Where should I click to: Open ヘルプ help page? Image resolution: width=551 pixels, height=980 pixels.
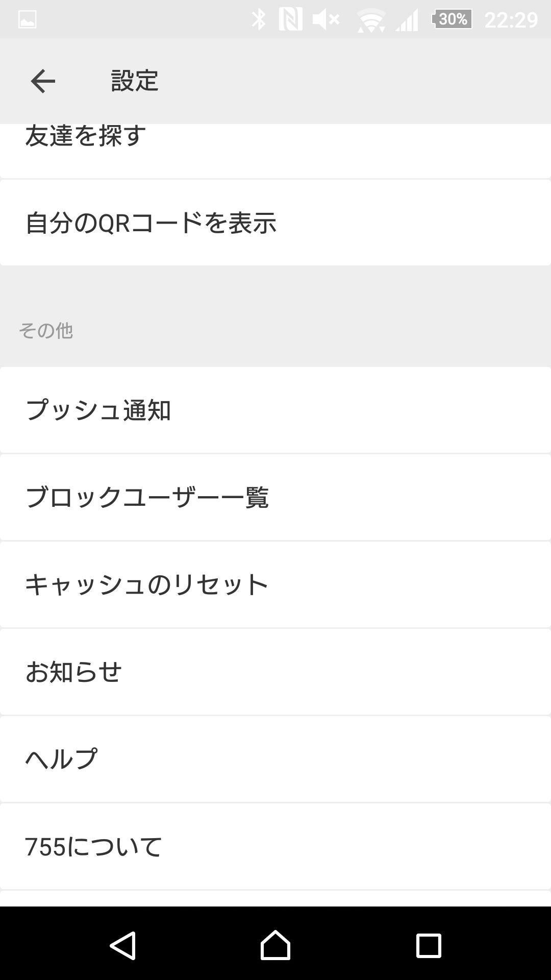point(275,759)
